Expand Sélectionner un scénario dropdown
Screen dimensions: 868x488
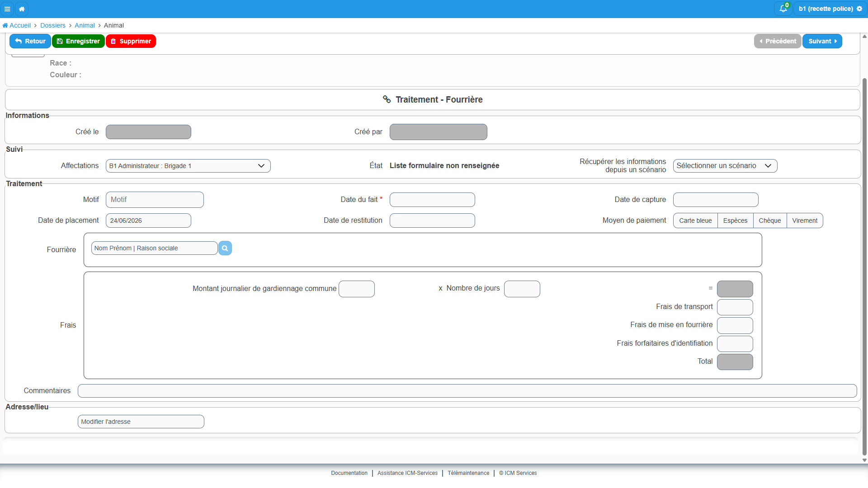pos(725,166)
